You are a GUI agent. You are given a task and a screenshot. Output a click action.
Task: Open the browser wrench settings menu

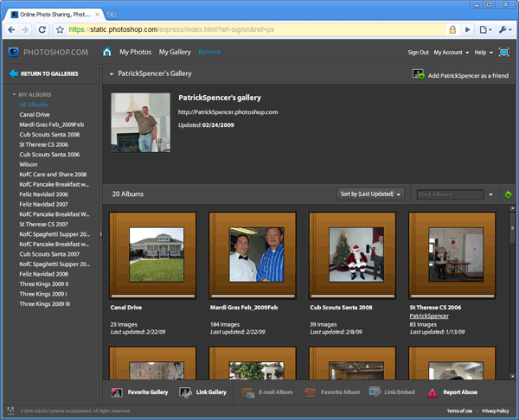point(505,29)
